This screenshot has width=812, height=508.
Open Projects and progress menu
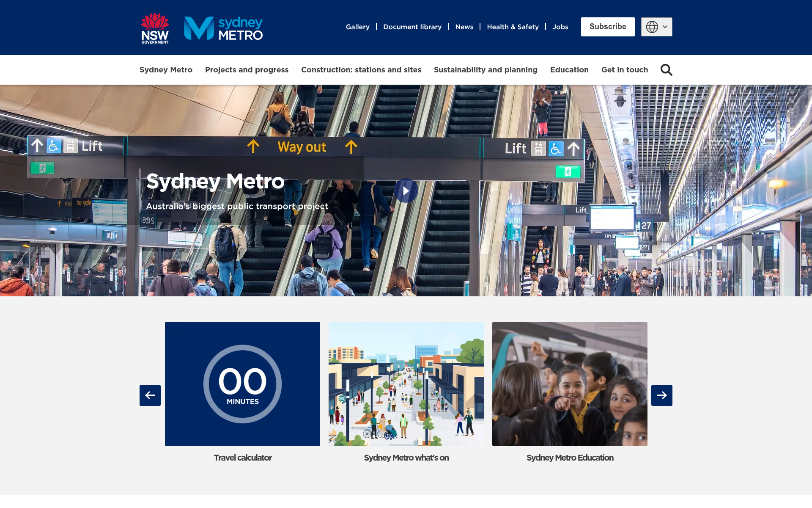[247, 70]
